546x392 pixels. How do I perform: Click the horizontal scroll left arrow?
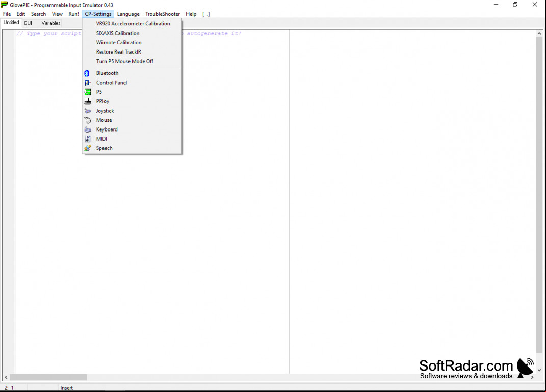pos(6,377)
